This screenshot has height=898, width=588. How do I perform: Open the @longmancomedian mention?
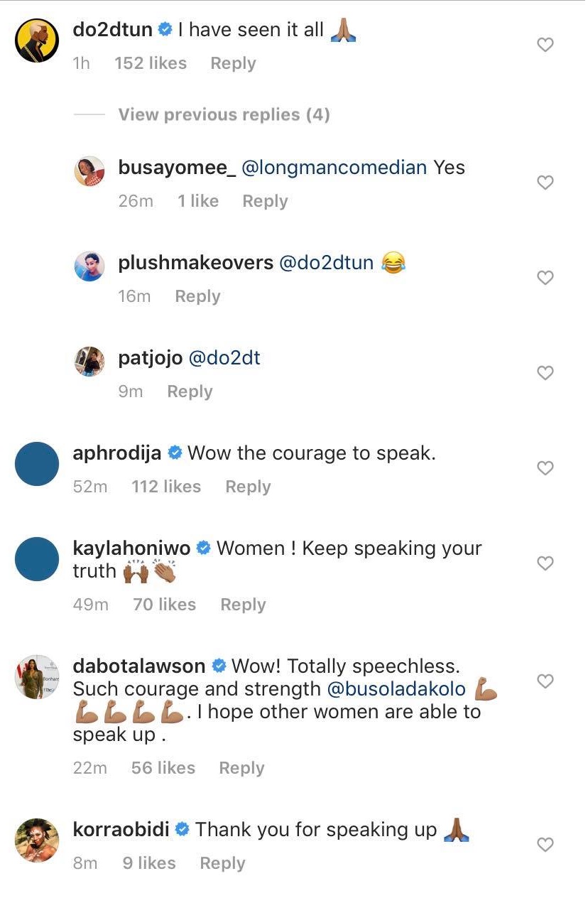(x=334, y=168)
